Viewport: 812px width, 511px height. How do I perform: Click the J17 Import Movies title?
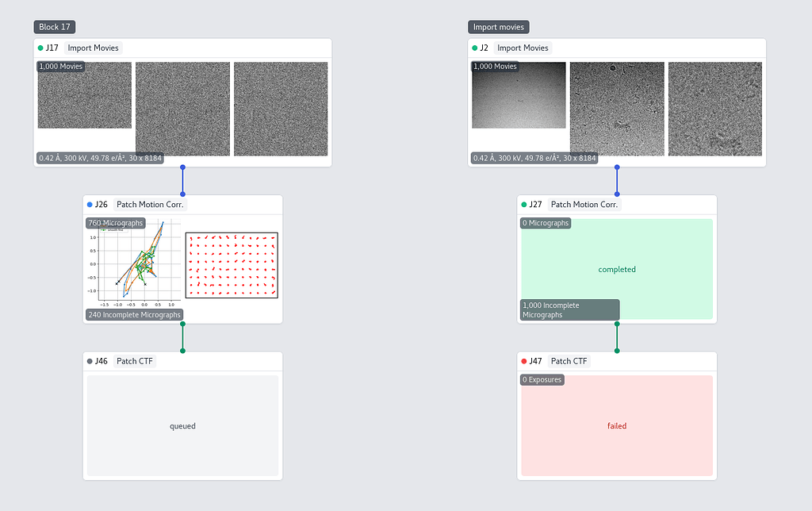(x=94, y=48)
